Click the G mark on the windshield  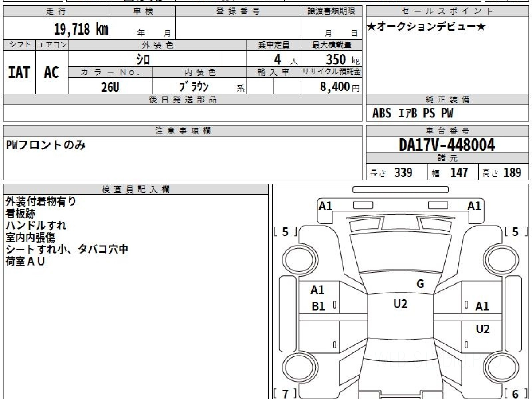pyautogui.click(x=420, y=284)
